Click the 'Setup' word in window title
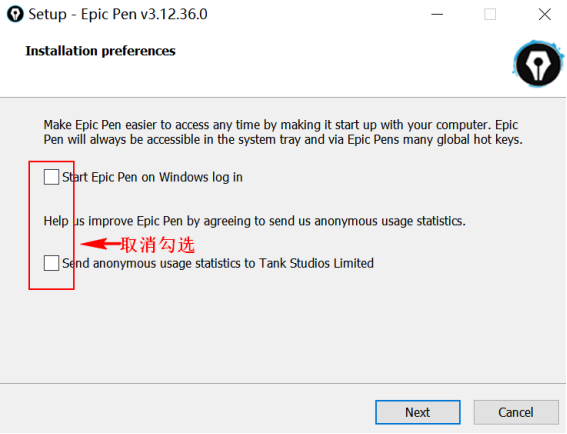Viewport: 567px width, 434px height. [x=47, y=14]
